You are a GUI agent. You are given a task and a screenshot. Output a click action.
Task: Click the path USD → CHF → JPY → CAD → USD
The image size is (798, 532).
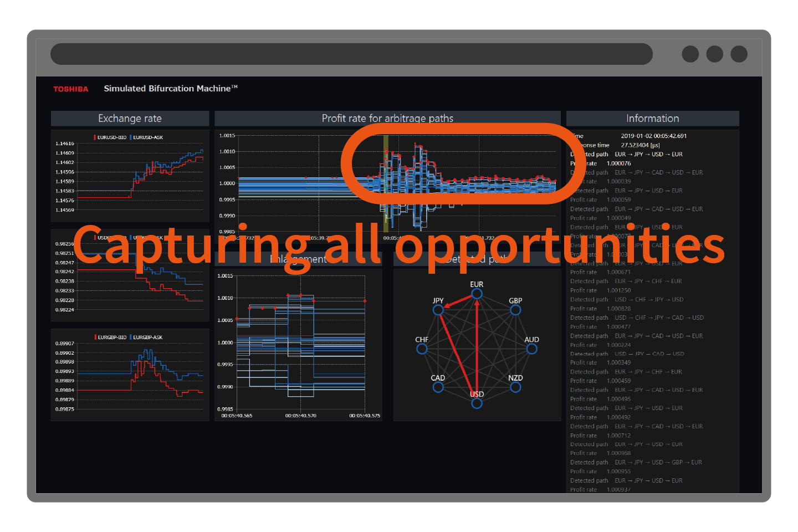click(x=659, y=318)
